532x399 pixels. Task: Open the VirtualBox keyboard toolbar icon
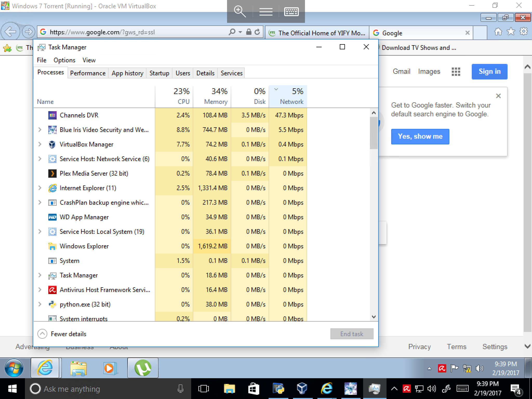click(291, 12)
